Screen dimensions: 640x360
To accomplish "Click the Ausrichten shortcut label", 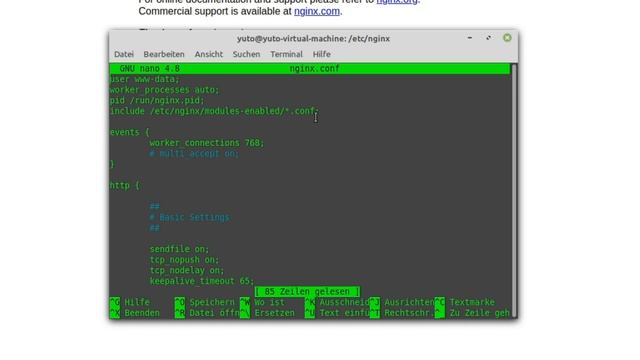I will click(409, 302).
